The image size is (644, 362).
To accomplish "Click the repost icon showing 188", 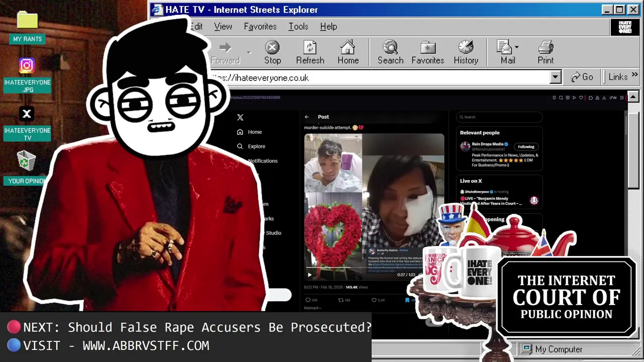I will [341, 300].
